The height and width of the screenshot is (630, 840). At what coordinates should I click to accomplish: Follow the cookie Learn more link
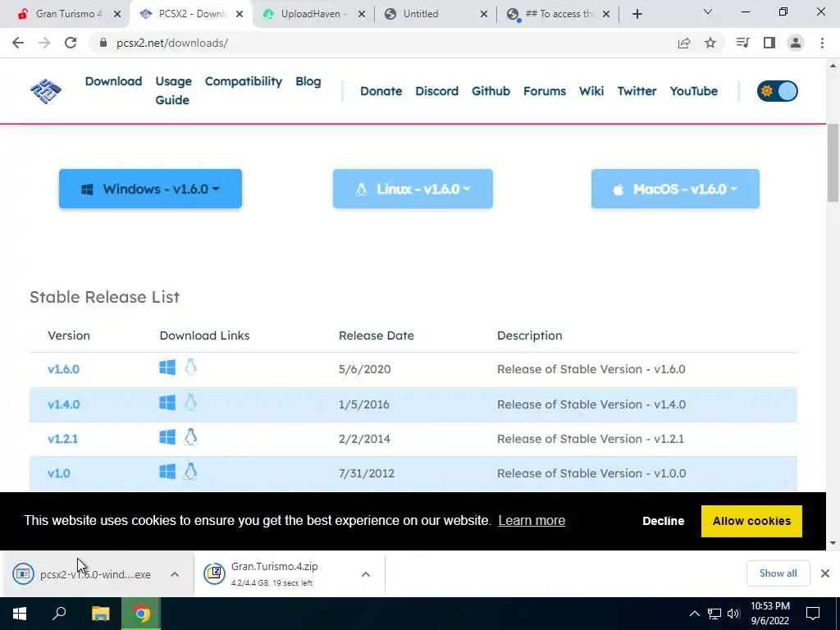pos(532,520)
